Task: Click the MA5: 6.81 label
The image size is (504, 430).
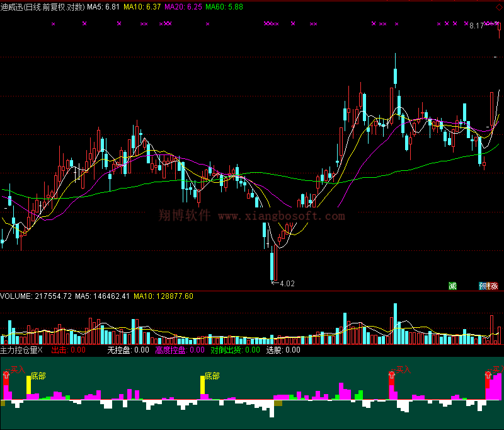Action: (103, 7)
